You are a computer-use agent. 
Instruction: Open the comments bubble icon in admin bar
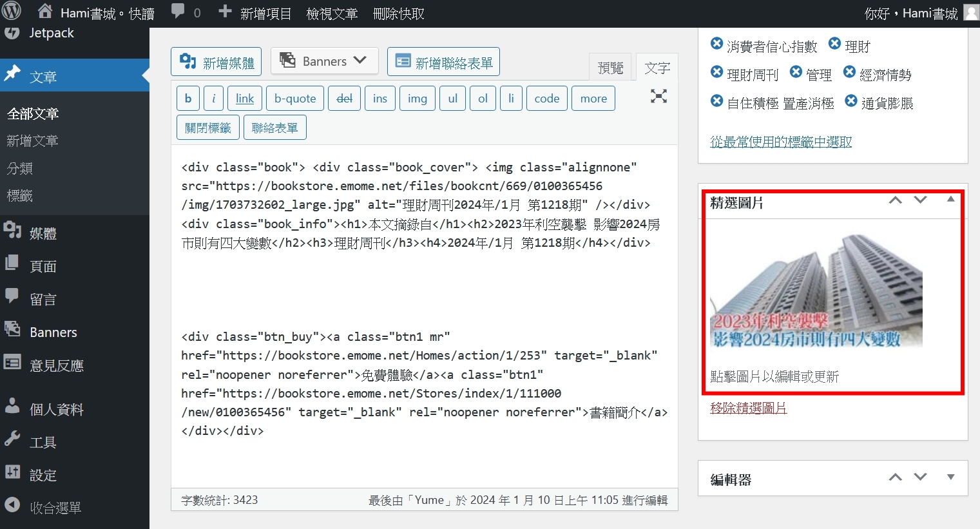[178, 12]
